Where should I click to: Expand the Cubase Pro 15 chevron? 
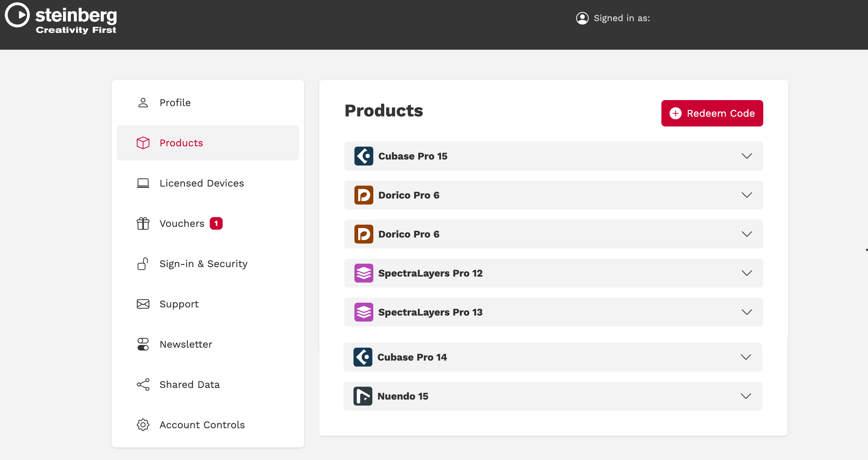747,156
